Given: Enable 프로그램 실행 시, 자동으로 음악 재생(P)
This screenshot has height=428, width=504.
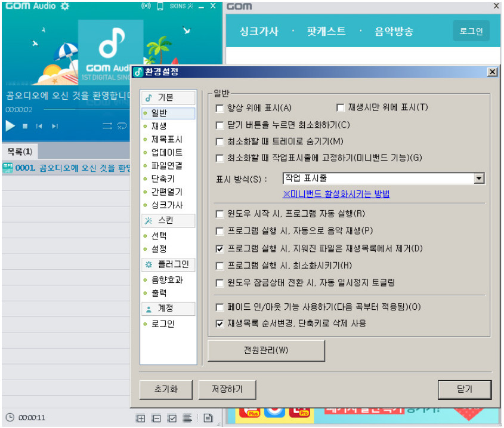Looking at the screenshot, I should click(x=220, y=231).
